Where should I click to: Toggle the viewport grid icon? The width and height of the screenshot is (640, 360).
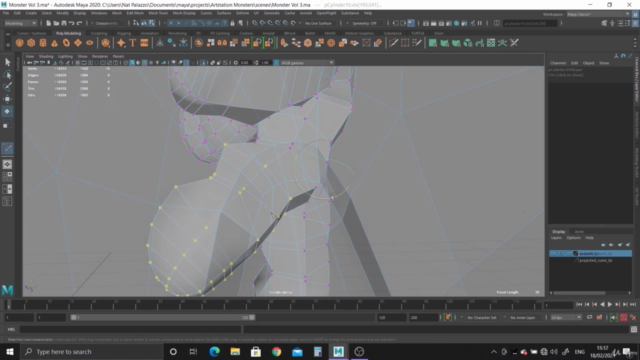pyautogui.click(x=77, y=62)
